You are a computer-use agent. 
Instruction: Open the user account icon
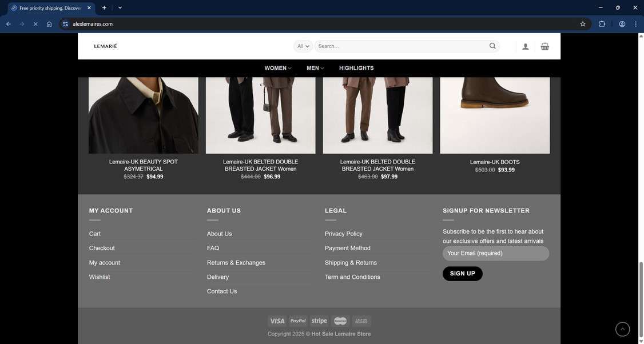click(525, 46)
